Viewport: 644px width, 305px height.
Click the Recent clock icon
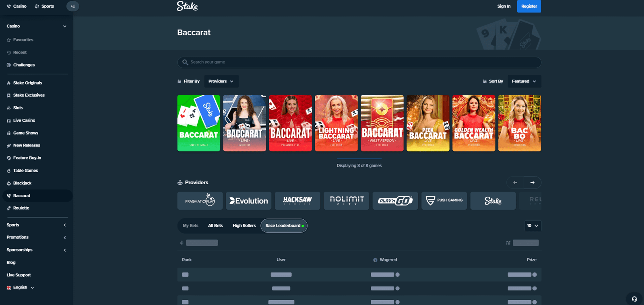tap(9, 53)
